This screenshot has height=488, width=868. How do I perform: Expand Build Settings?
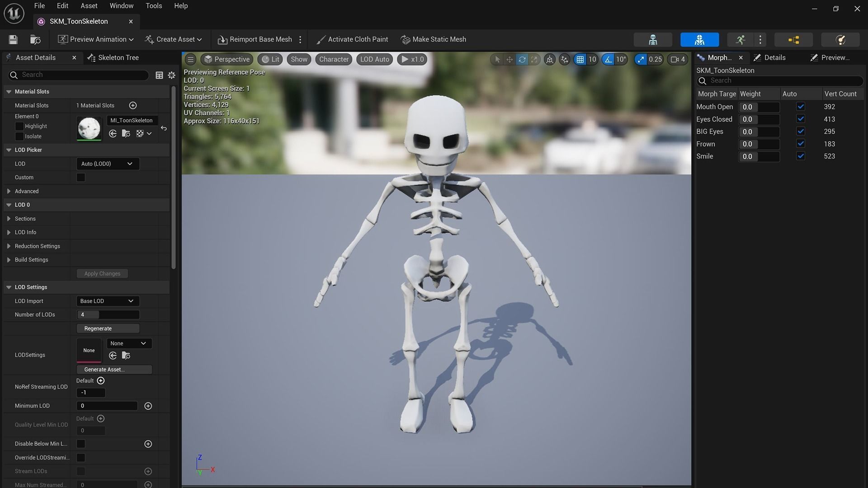pyautogui.click(x=9, y=260)
